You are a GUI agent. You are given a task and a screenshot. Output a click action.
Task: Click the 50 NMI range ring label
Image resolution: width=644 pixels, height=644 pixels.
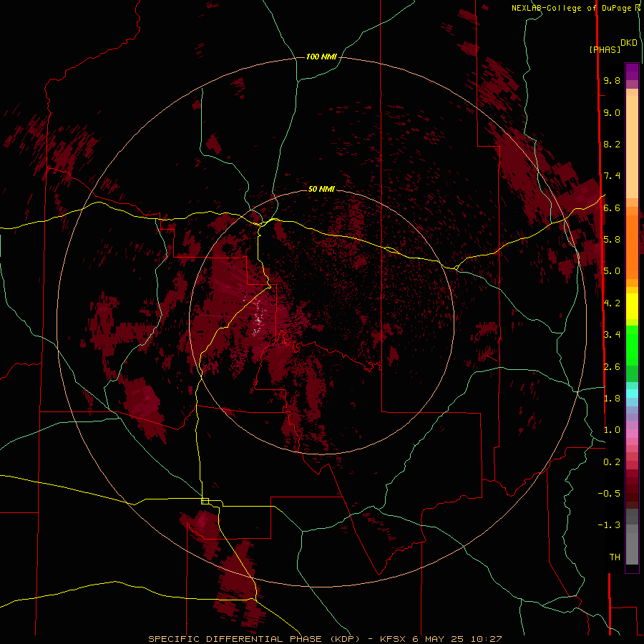click(x=321, y=189)
